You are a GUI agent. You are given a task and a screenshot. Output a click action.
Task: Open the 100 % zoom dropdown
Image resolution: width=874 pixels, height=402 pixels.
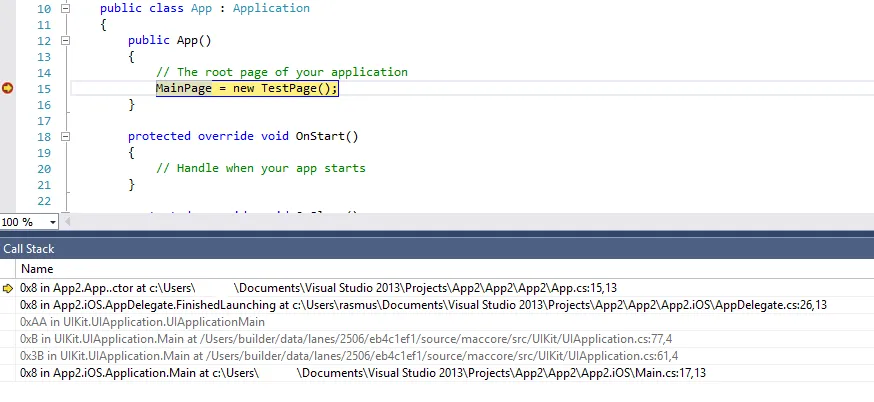pyautogui.click(x=52, y=222)
